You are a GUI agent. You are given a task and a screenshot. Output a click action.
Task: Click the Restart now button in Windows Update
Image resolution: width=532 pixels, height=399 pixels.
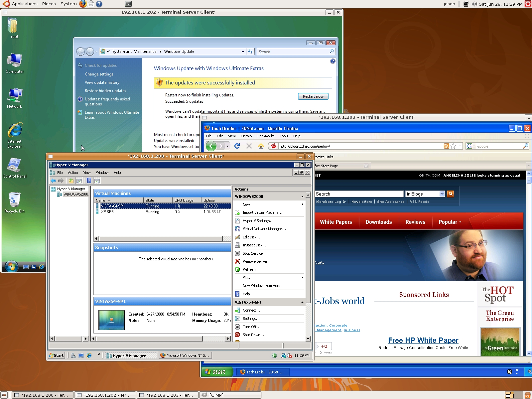313,96
